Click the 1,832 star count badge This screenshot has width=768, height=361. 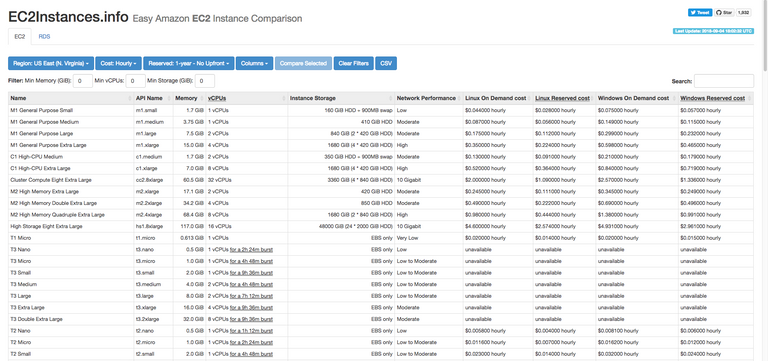click(x=743, y=13)
